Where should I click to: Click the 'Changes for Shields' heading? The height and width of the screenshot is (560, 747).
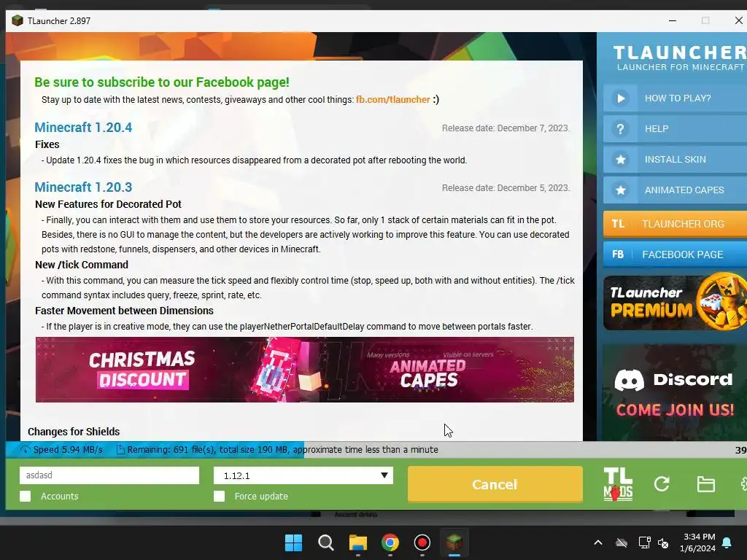click(x=74, y=432)
